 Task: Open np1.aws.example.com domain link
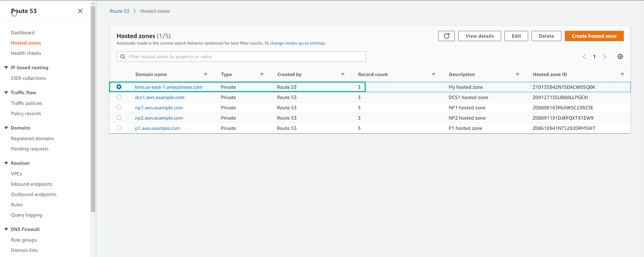tap(159, 108)
